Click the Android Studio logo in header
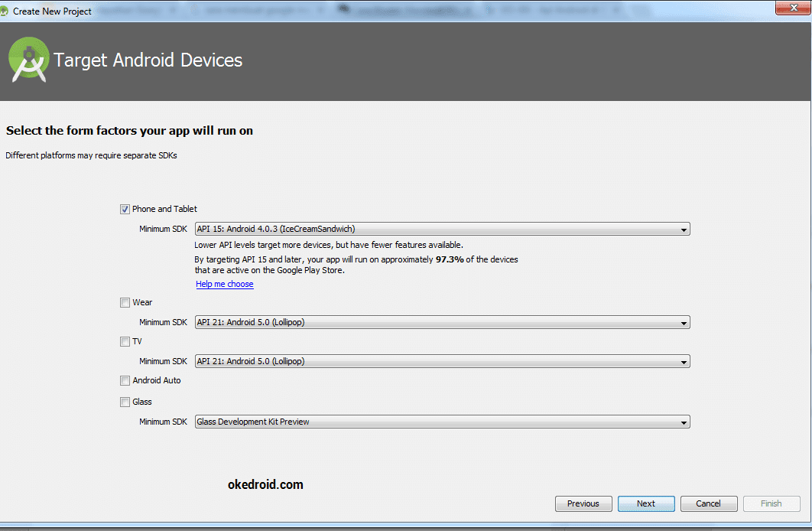Image resolution: width=812 pixels, height=531 pixels. tap(29, 61)
